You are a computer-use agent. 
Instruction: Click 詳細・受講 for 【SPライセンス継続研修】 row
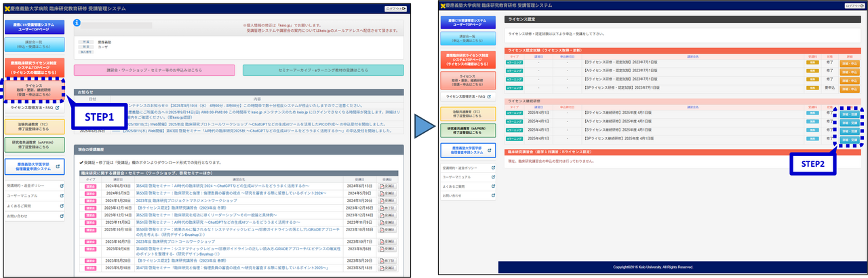click(850, 140)
